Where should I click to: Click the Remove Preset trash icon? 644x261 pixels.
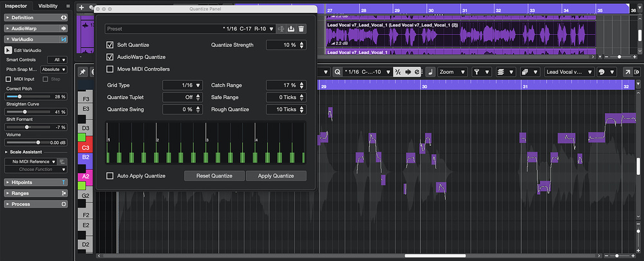301,29
